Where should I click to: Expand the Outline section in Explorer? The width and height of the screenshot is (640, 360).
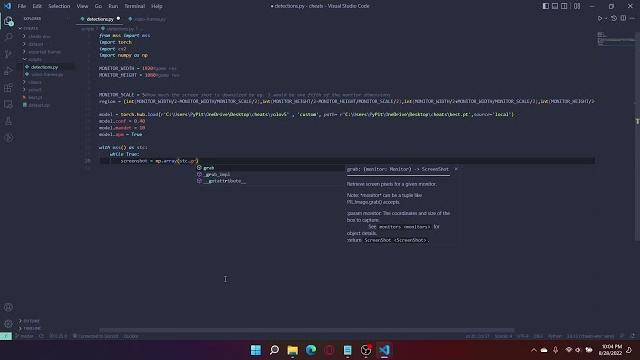[31, 321]
